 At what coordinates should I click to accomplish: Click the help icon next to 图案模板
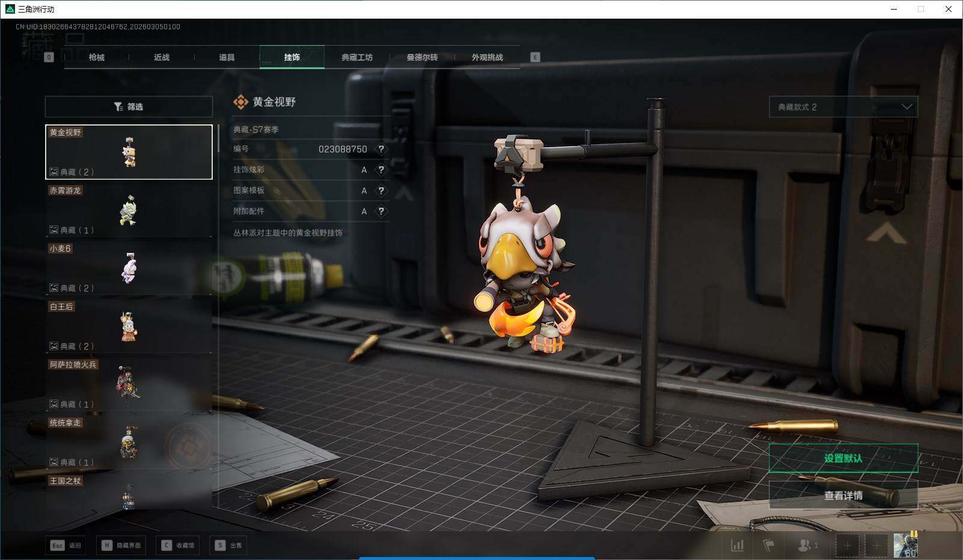click(381, 190)
